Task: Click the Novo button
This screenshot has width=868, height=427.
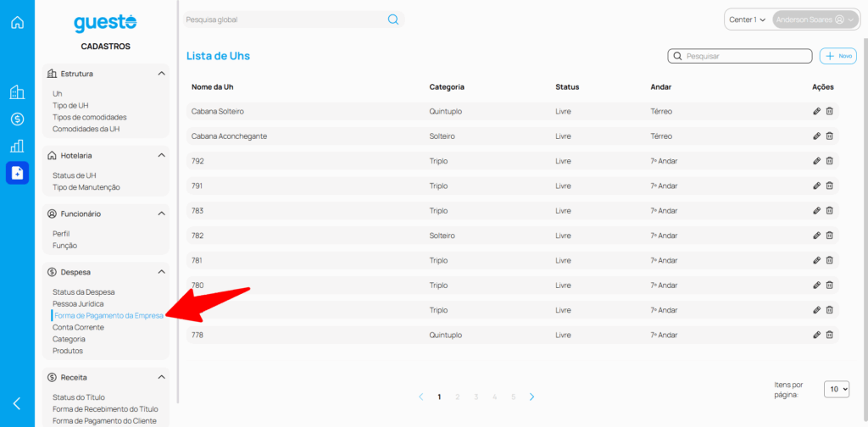Action: pyautogui.click(x=838, y=56)
